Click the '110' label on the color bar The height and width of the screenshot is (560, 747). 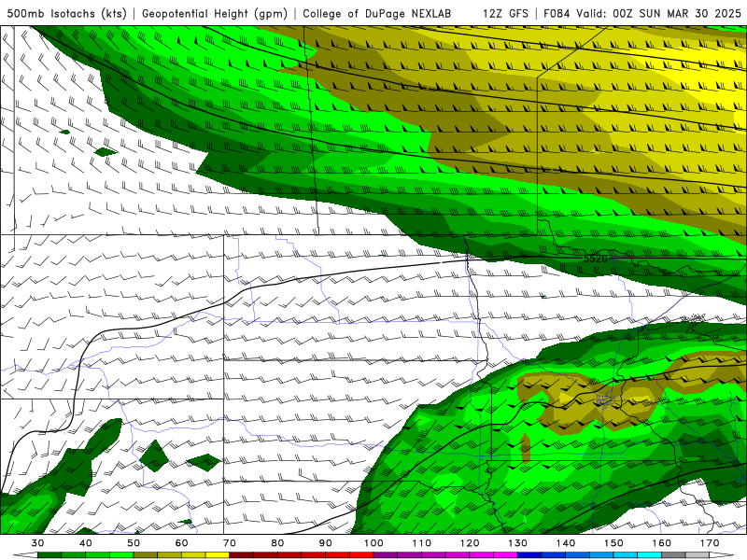click(x=422, y=543)
